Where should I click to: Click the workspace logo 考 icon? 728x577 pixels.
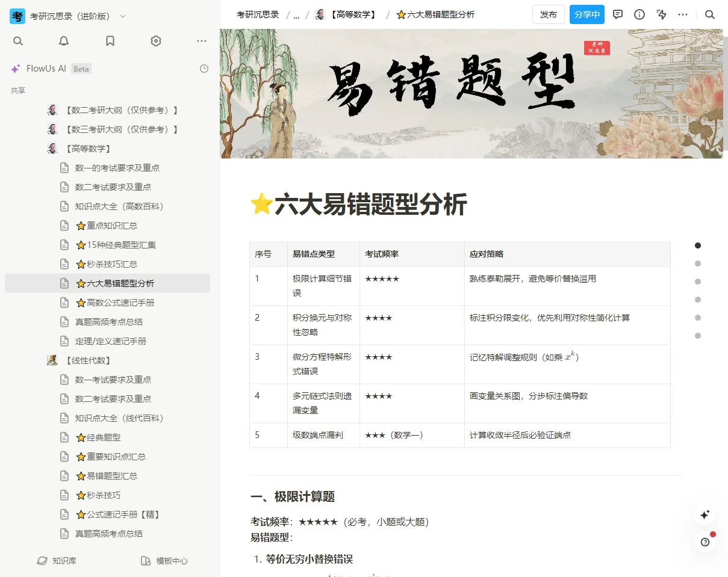point(17,16)
